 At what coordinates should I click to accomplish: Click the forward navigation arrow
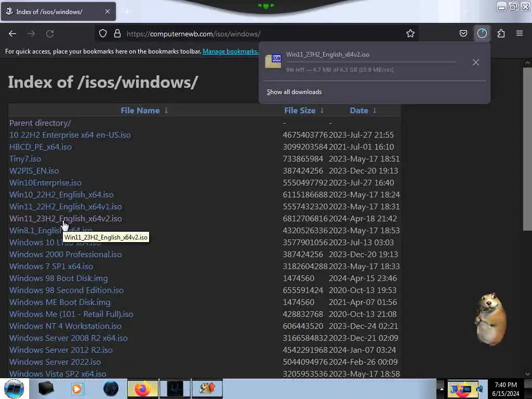coord(31,34)
